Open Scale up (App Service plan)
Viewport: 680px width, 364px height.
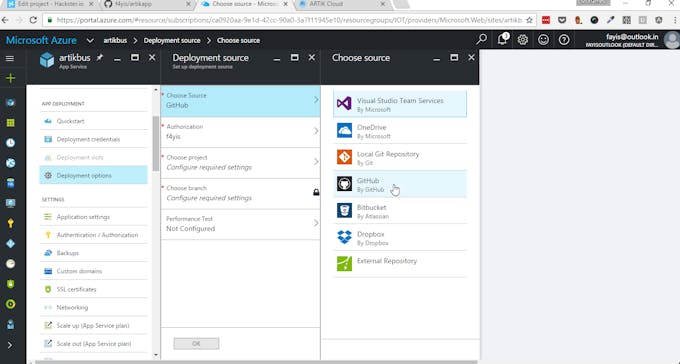[93, 325]
